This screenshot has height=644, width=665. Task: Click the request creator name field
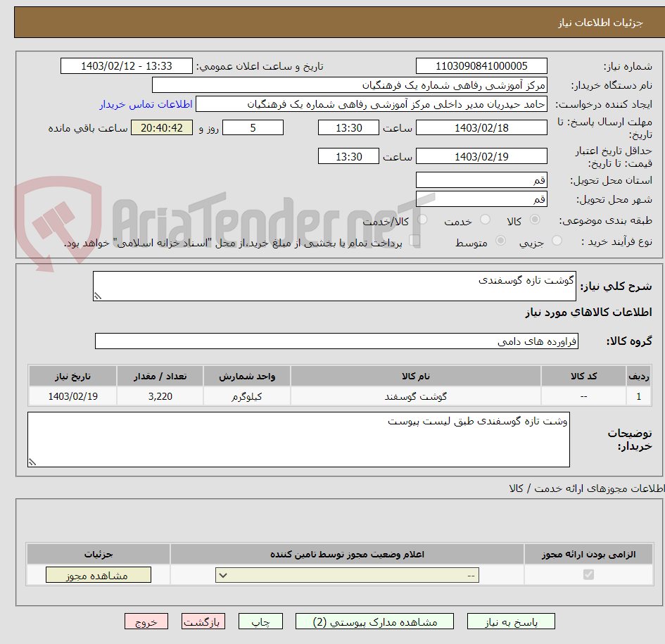(371, 104)
